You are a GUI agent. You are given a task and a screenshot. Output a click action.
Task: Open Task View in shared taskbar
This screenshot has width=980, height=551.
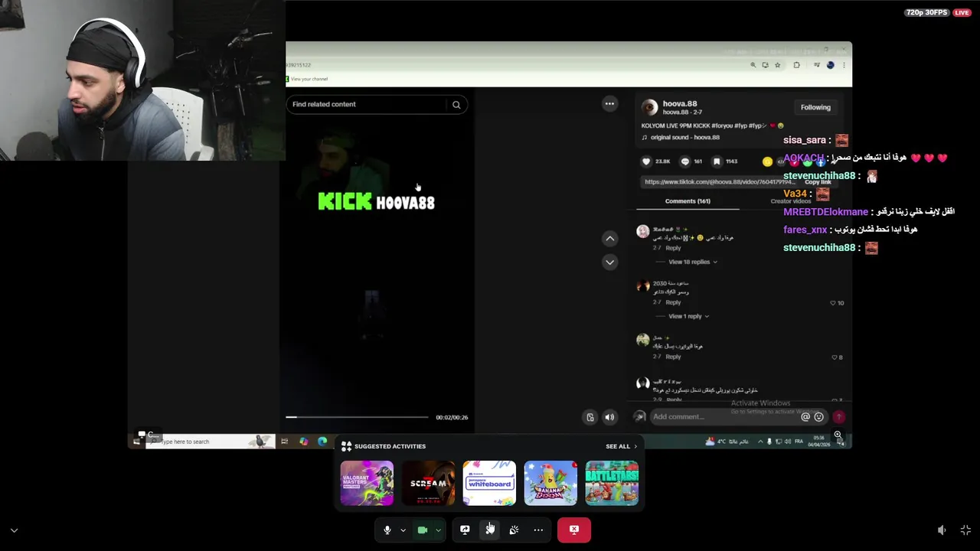click(x=284, y=442)
